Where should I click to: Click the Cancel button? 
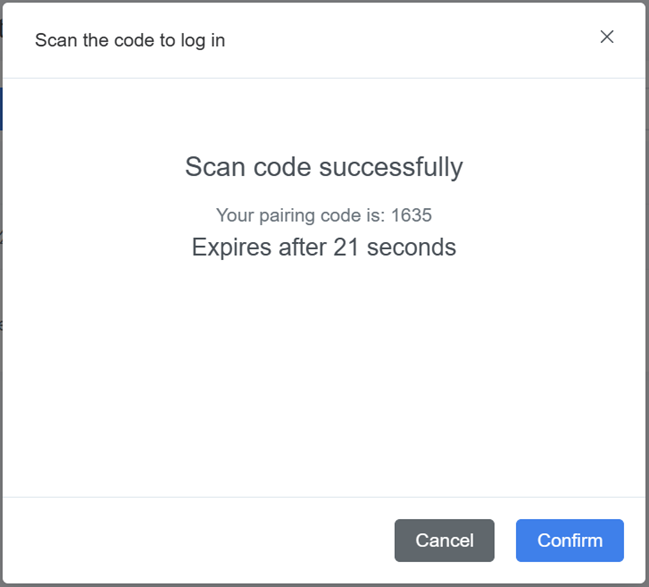coord(444,540)
